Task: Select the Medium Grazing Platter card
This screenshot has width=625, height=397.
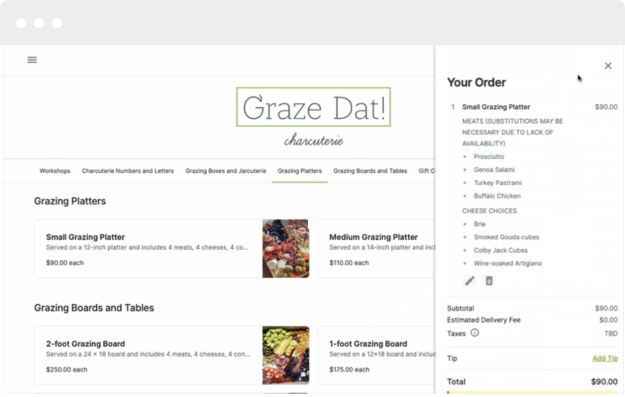Action: [x=376, y=248]
